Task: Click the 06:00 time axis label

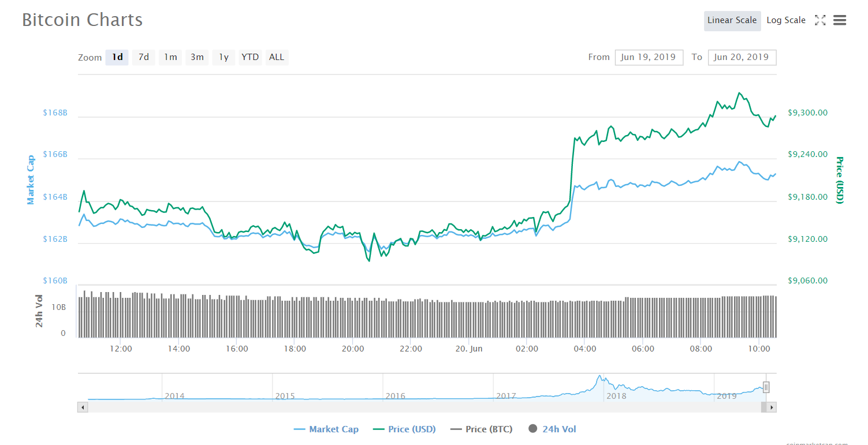Action: point(643,349)
